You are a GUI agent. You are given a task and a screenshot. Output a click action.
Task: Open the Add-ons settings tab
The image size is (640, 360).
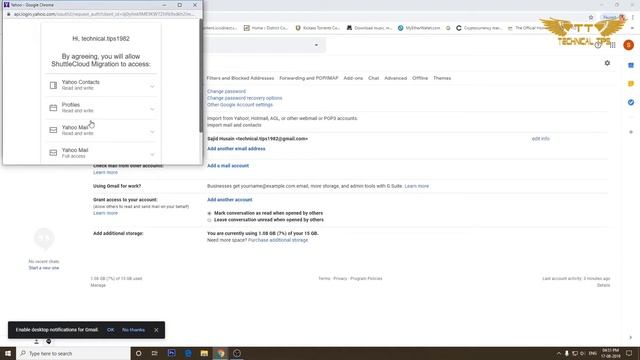click(x=353, y=78)
